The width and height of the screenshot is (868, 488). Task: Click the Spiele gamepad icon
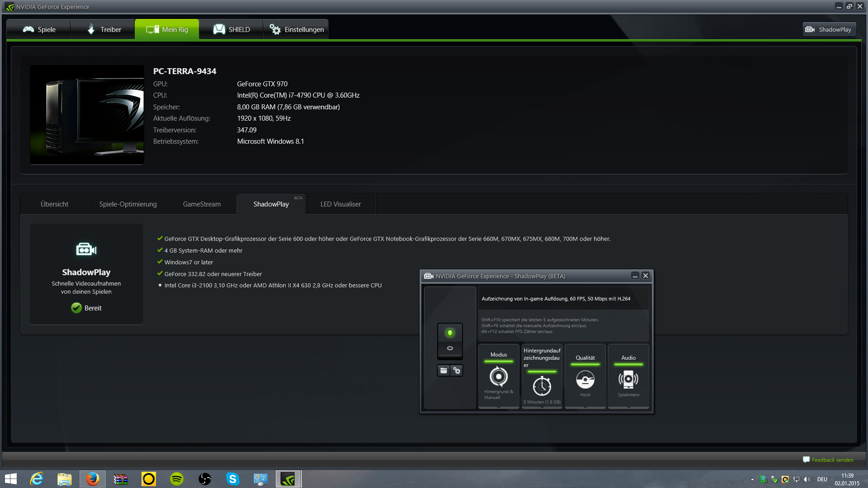(28, 29)
